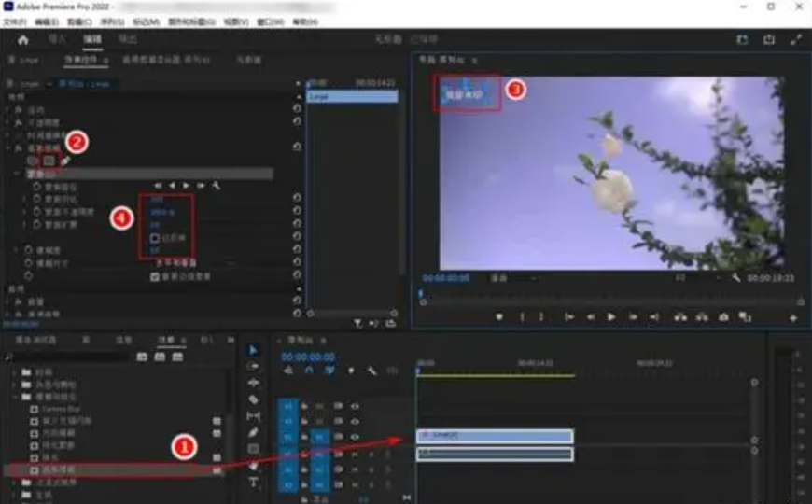Open the playback resolution dropdown
The image size is (812, 504).
pos(697,278)
